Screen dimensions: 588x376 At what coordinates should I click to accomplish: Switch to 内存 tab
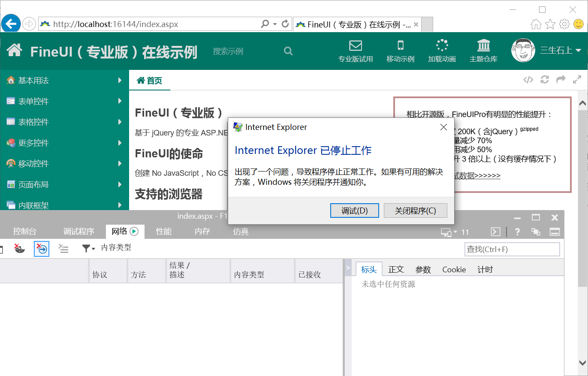click(x=202, y=232)
